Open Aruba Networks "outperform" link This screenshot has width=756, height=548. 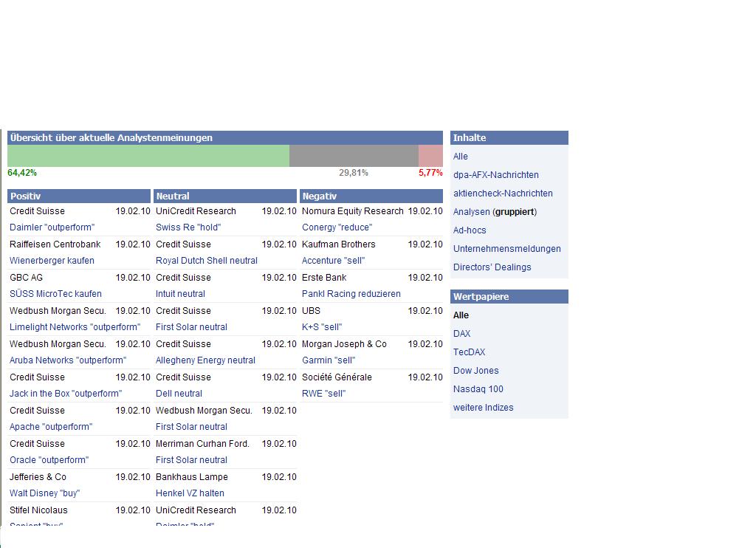[x=68, y=360]
